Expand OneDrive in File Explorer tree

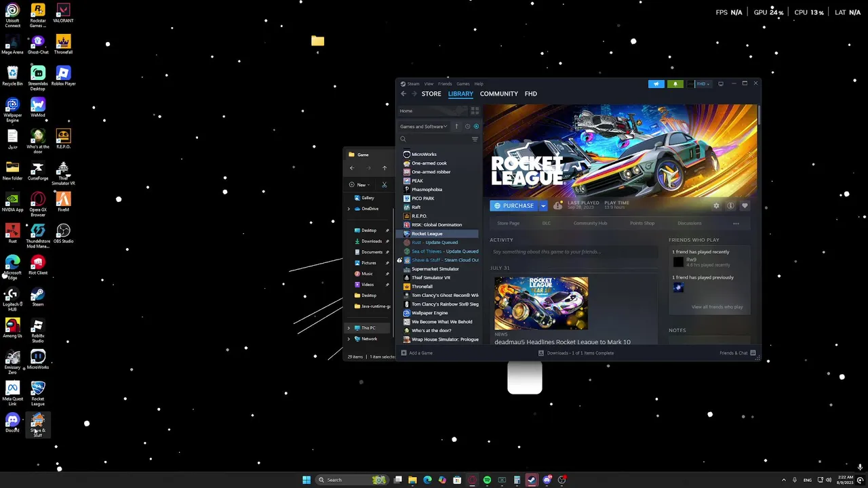(x=349, y=209)
